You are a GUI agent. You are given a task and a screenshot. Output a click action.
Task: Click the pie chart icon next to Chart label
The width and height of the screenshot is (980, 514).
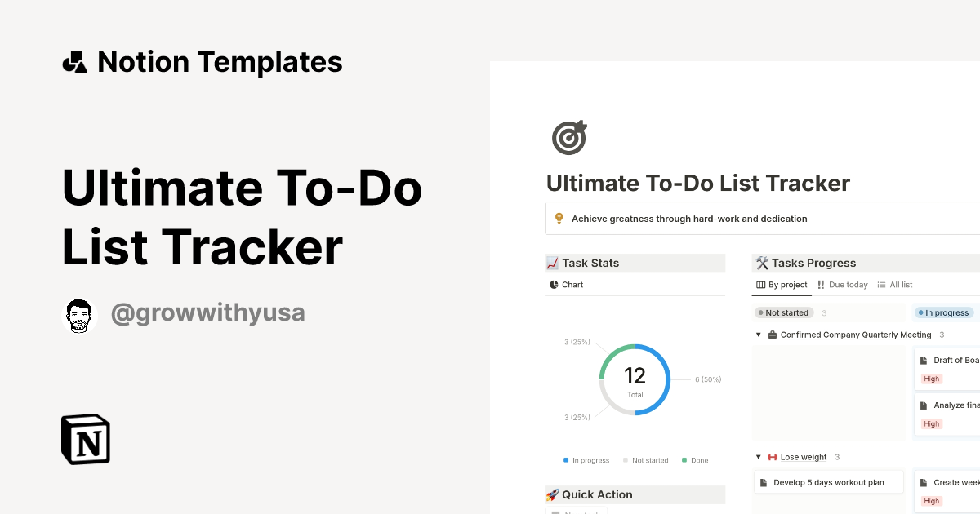554,284
